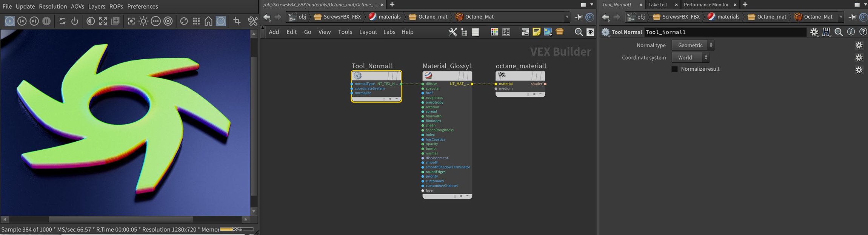Click the Houdini H icon in parameter pane
868x235 pixels.
pos(826,32)
